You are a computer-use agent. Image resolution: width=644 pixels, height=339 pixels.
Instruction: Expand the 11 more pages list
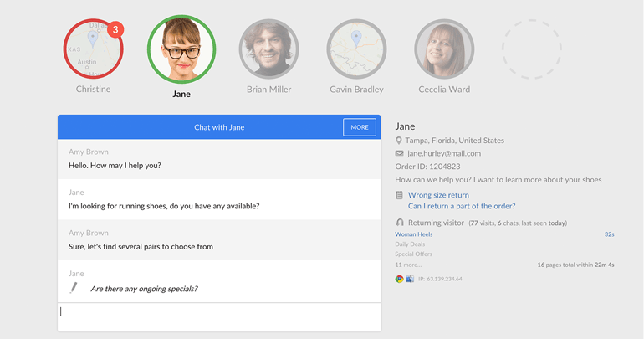(x=408, y=265)
